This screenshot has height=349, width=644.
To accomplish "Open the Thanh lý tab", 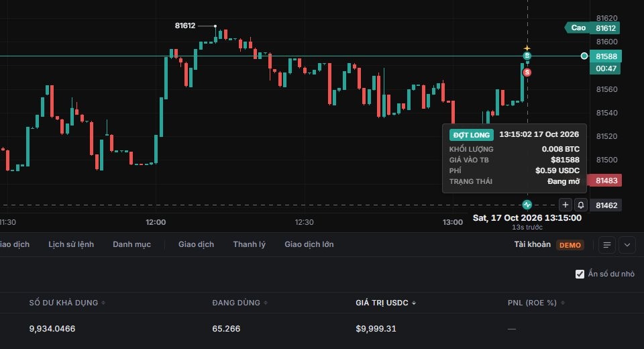I will (250, 244).
